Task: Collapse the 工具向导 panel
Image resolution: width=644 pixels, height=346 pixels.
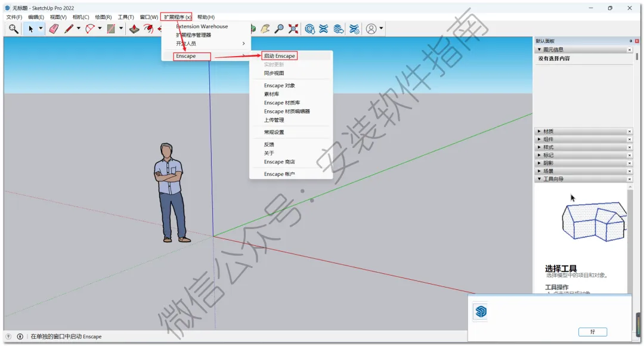Action: pos(539,179)
